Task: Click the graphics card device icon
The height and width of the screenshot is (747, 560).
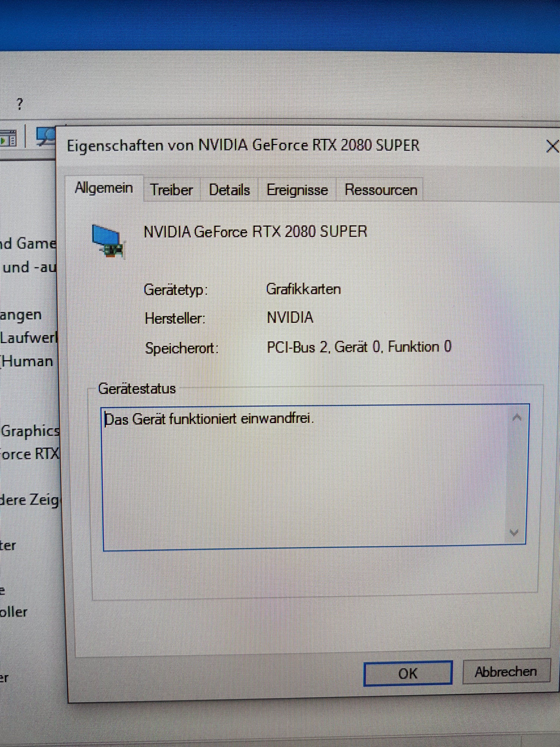Action: [107, 241]
